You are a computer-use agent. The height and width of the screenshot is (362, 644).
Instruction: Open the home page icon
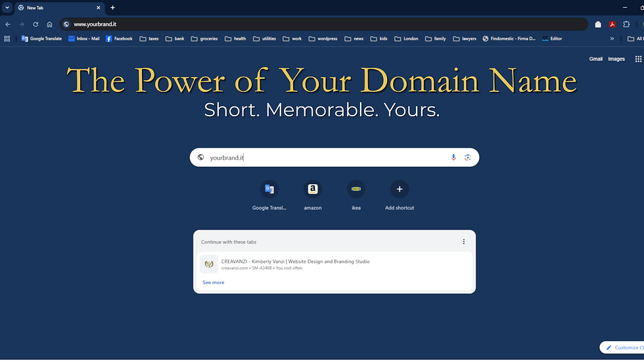click(50, 24)
